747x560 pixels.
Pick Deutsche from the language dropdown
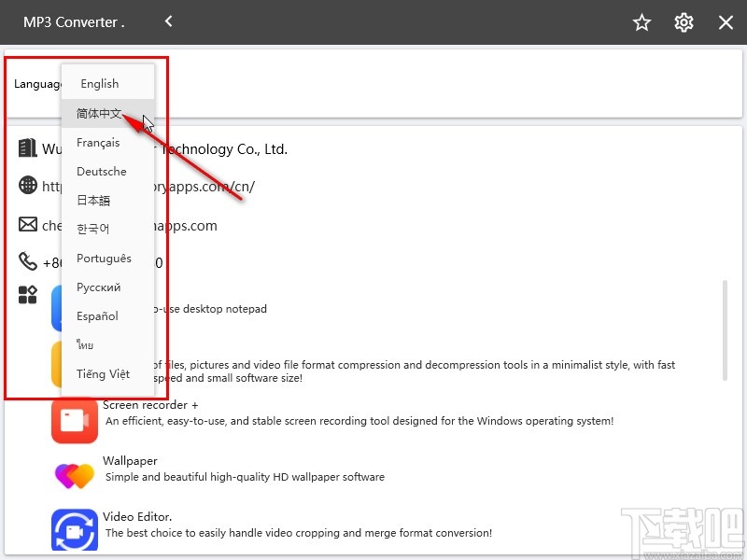107,172
